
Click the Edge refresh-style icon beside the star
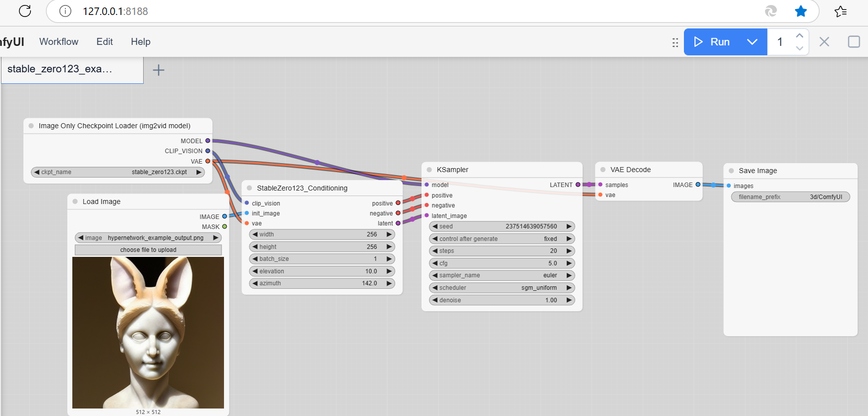point(771,11)
